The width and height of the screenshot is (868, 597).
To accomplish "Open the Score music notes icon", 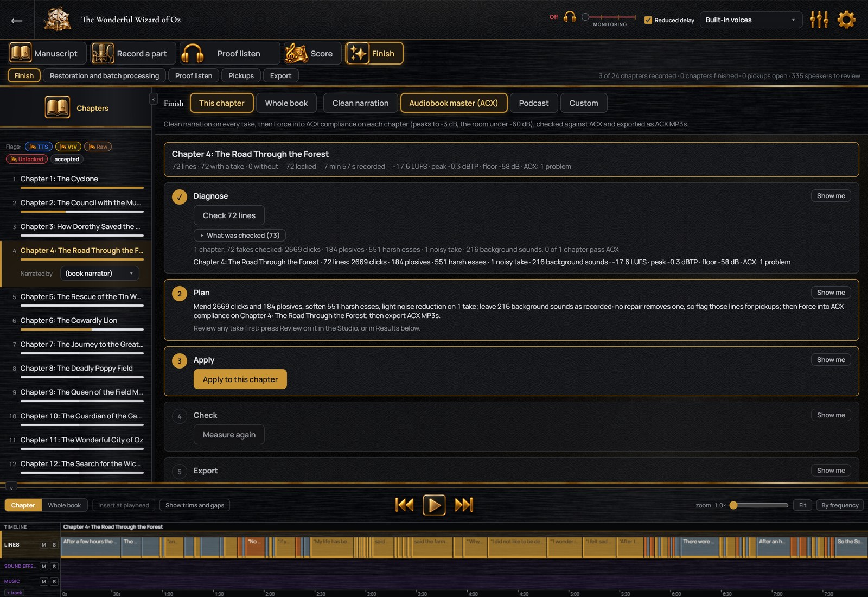I will (296, 53).
